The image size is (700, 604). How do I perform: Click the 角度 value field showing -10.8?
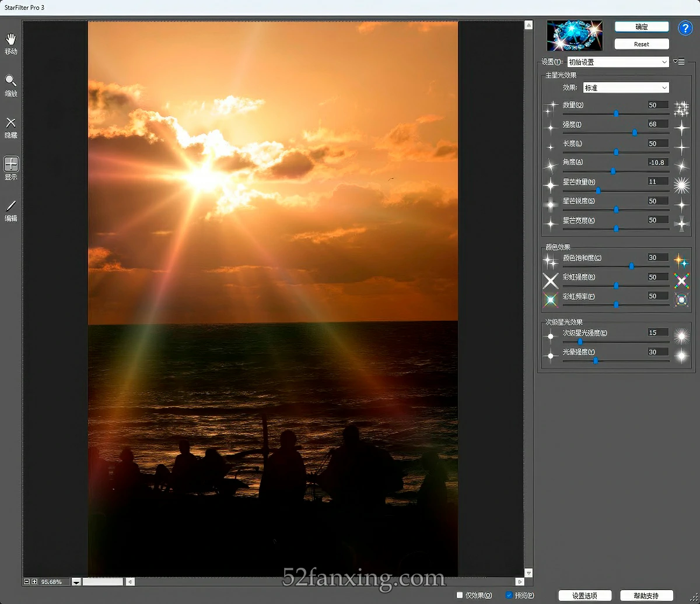pos(658,163)
